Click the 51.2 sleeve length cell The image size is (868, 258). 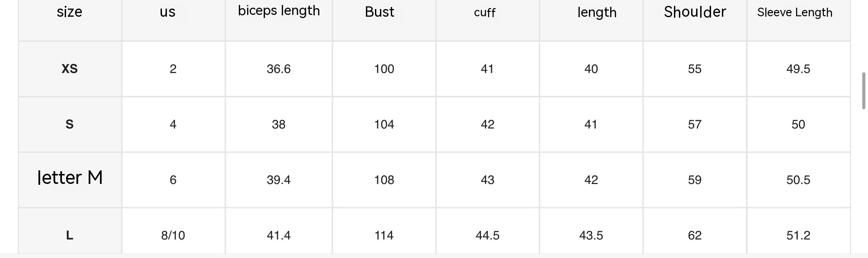(798, 235)
